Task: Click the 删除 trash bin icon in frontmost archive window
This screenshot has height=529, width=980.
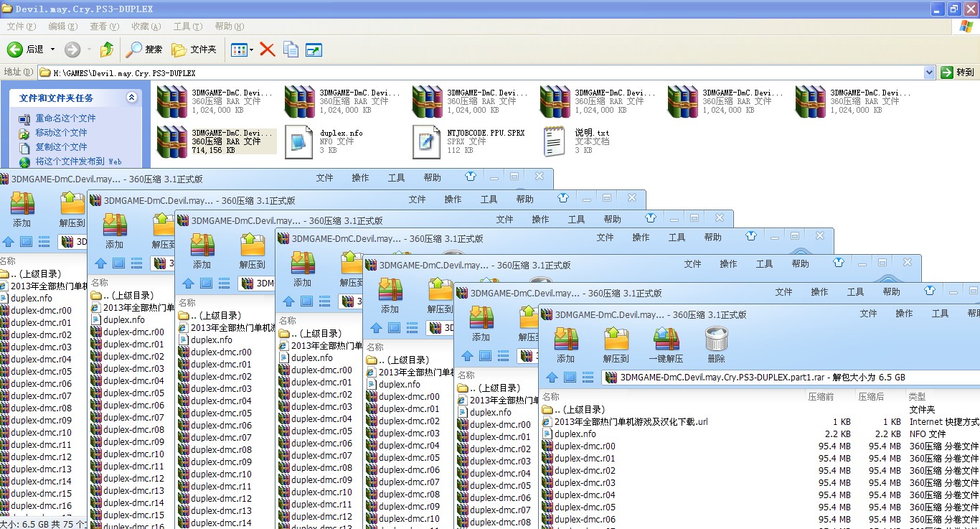Action: 716,345
